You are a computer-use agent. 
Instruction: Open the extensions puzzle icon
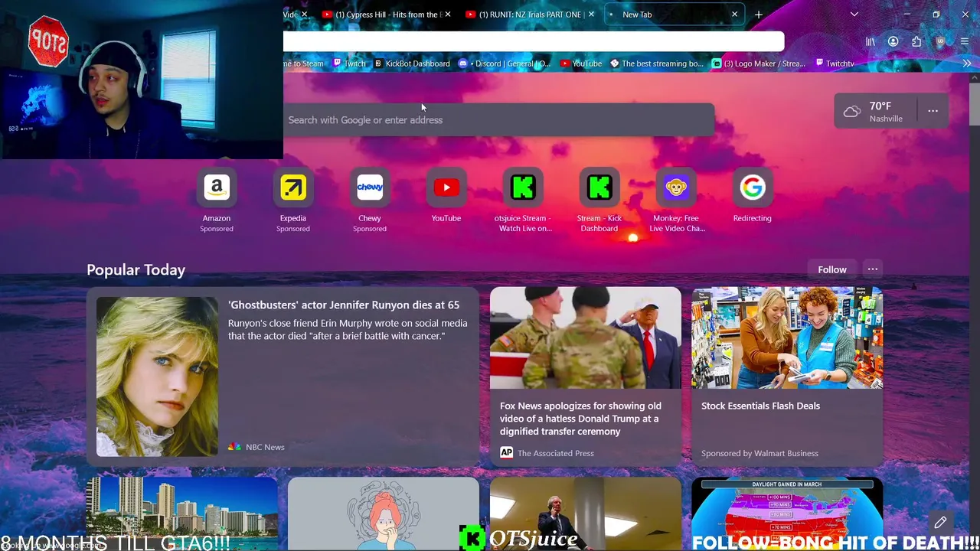916,42
